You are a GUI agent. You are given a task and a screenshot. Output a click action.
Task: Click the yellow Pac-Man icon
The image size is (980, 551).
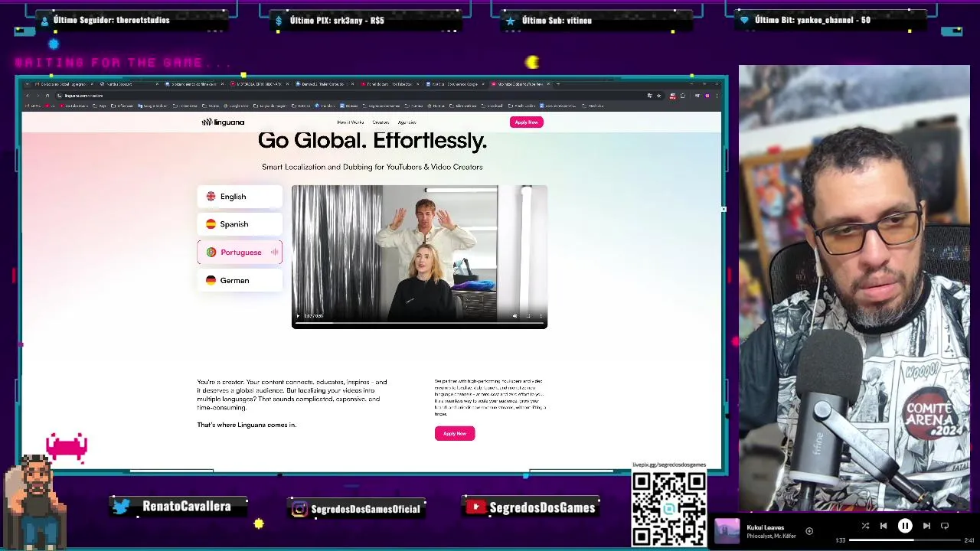tap(532, 62)
